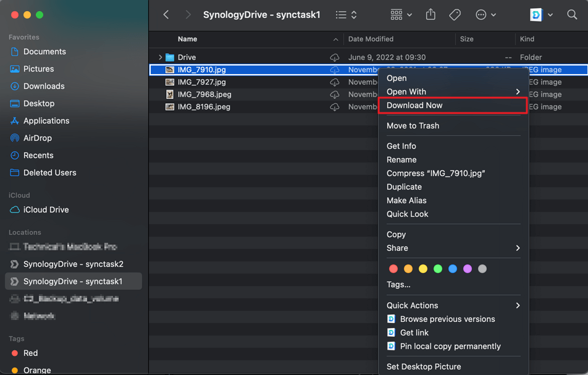The width and height of the screenshot is (588, 375).
Task: Click cloud download icon next to IMG_7927.jpg
Action: (334, 82)
